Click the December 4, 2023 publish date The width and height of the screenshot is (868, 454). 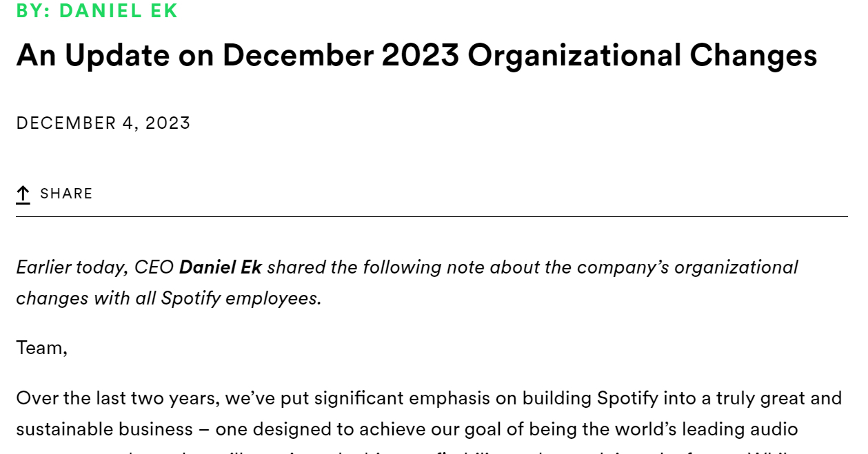103,123
